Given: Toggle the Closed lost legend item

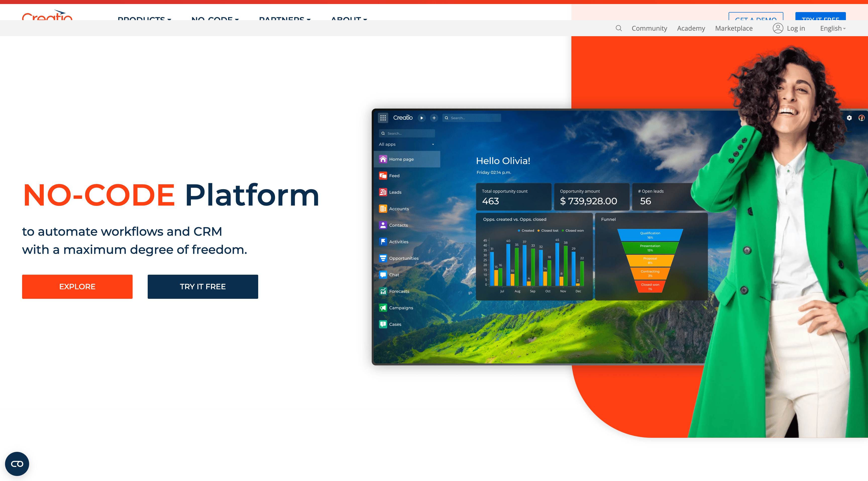Looking at the screenshot, I should 548,230.
